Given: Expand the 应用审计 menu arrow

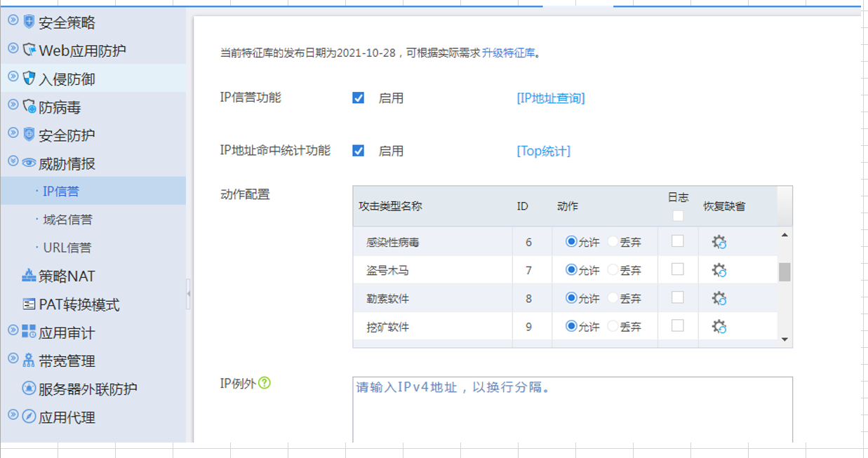Looking at the screenshot, I should (13, 330).
